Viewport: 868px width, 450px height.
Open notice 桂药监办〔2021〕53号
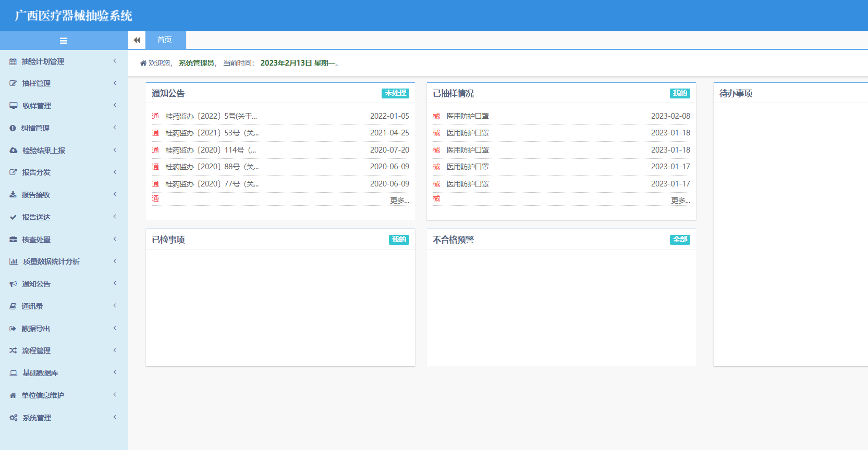click(x=212, y=133)
